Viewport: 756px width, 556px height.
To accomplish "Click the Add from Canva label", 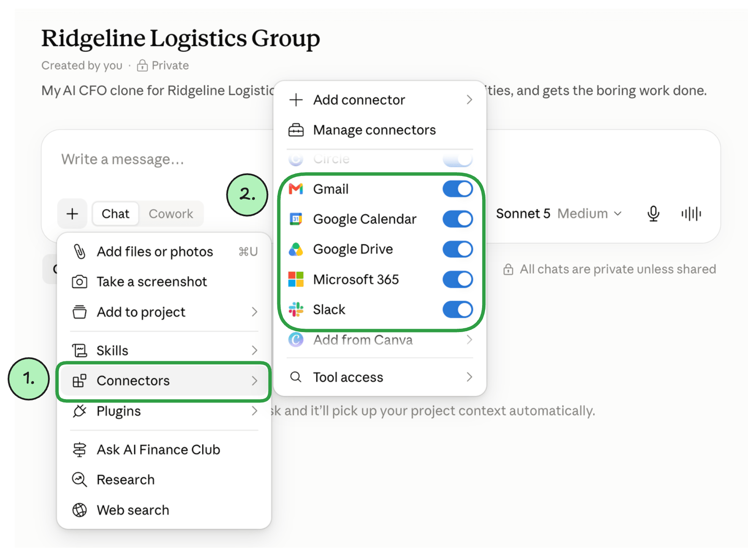I will (363, 340).
